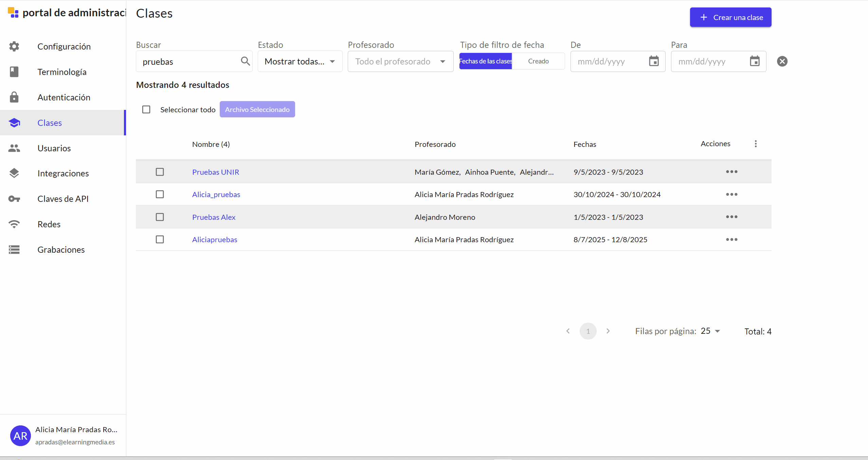
Task: Select the Pruebas Alex row checkbox
Action: coord(160,217)
